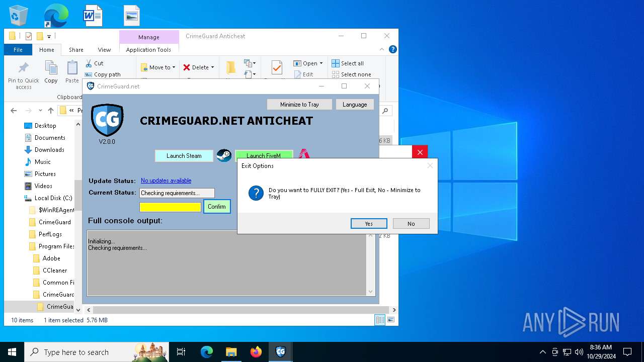Open Firefox from taskbar
644x362 pixels.
click(x=256, y=352)
